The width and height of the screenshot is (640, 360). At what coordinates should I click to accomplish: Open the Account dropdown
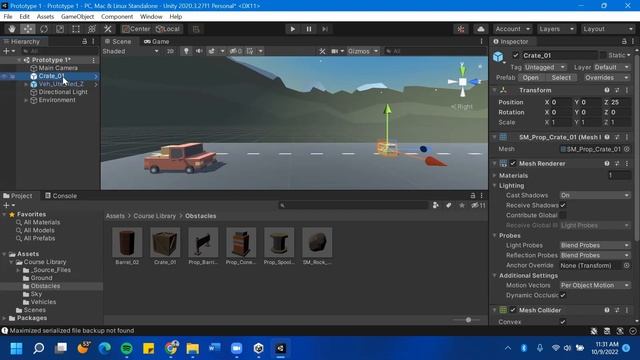point(512,29)
